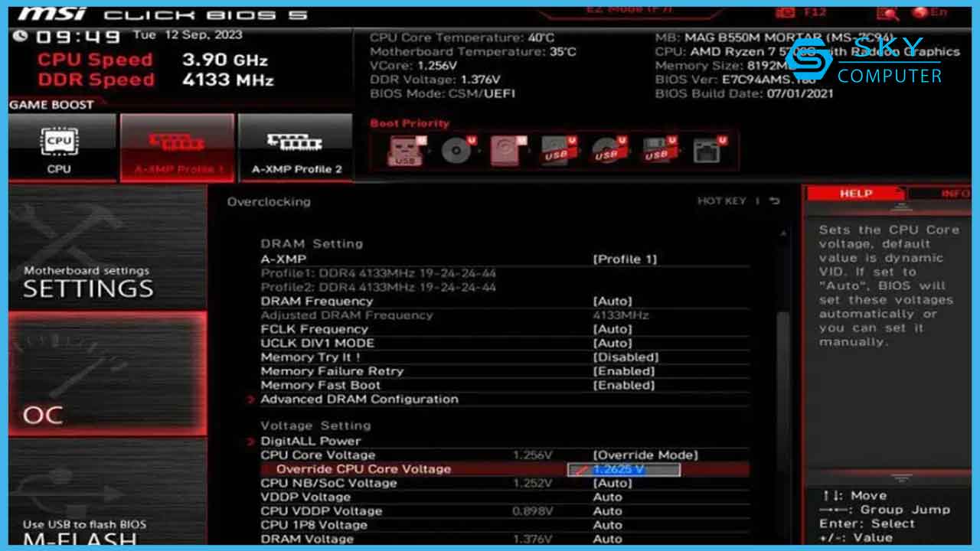Expand Advanced DRAM Configuration
The height and width of the screenshot is (551, 980).
click(x=359, y=399)
